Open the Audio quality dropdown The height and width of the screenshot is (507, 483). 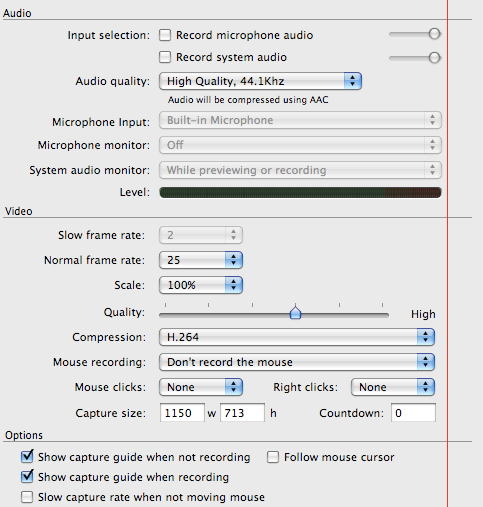pos(260,81)
